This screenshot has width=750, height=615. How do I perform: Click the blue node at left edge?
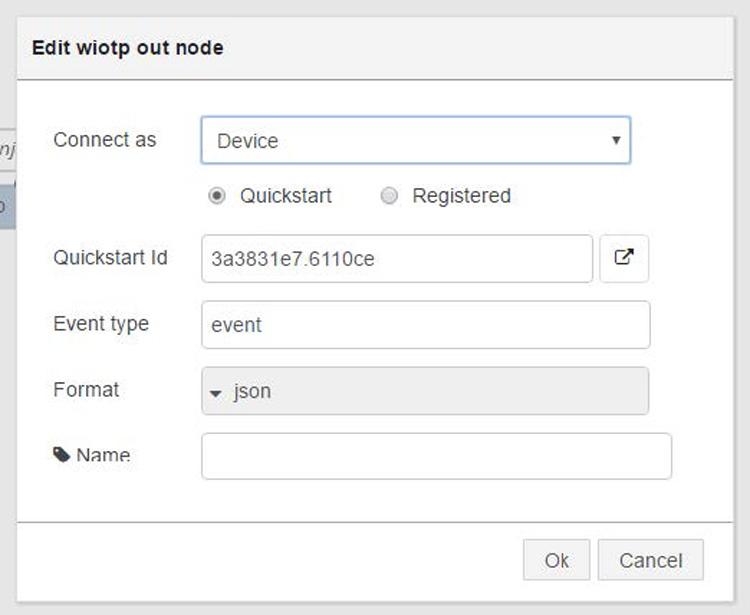tap(7, 206)
